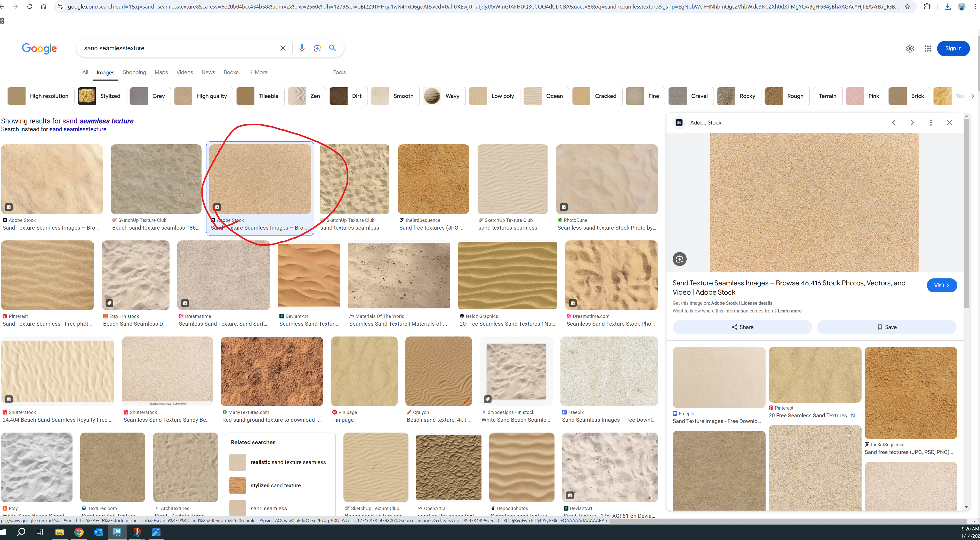Click the preview panel vertical scrollbar
This screenshot has width=980, height=540.
point(966,213)
